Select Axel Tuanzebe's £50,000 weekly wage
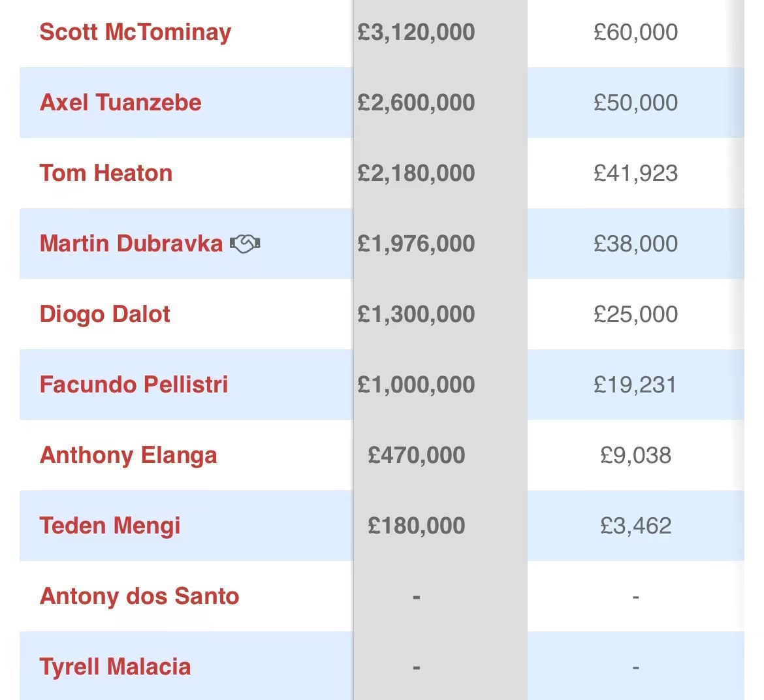The height and width of the screenshot is (700, 764). click(635, 103)
